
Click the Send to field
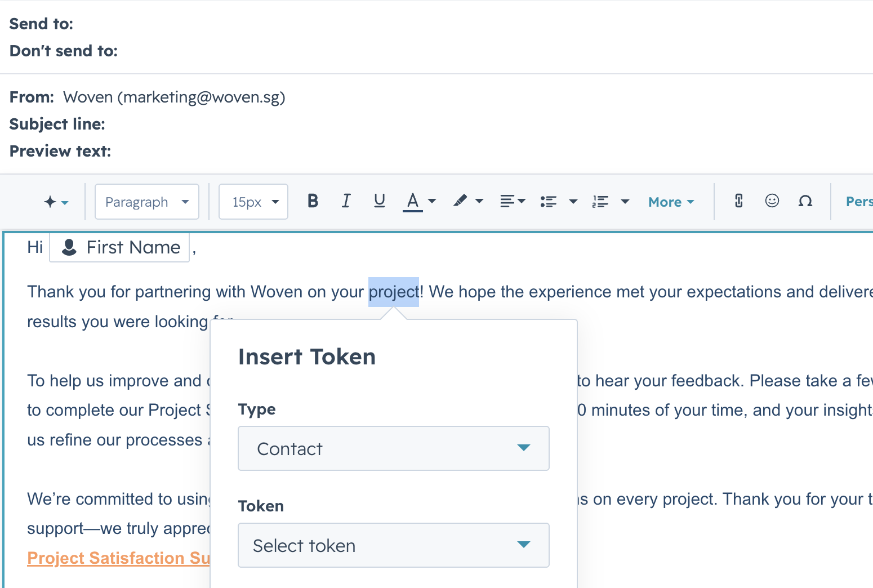(x=41, y=24)
